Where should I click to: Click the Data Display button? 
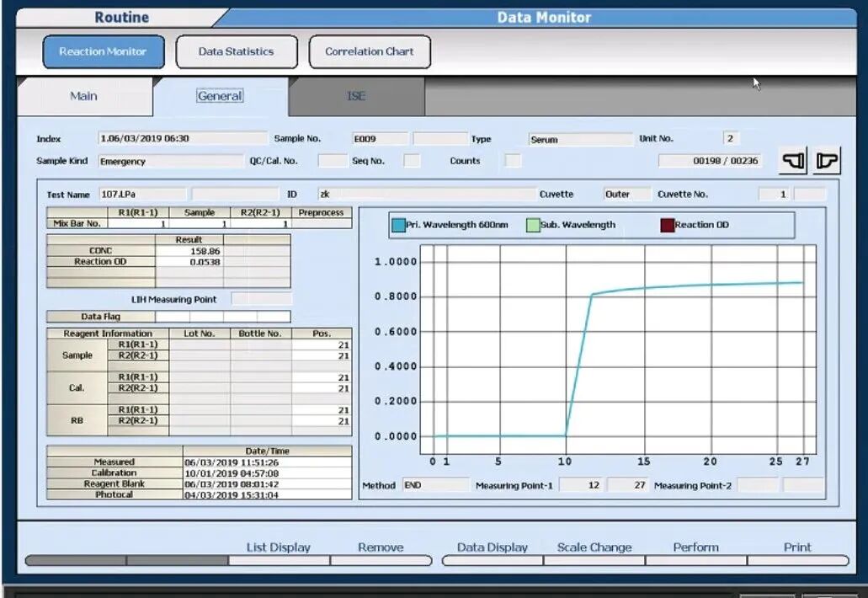coord(493,553)
